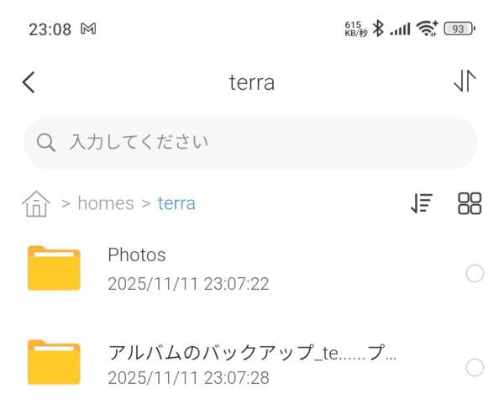Tap the home directory icon

click(x=36, y=203)
